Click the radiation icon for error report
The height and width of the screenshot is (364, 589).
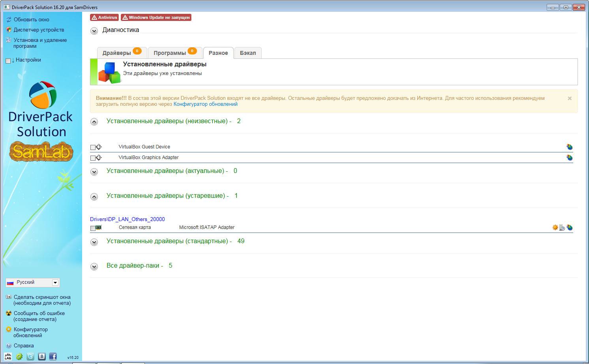coord(9,313)
